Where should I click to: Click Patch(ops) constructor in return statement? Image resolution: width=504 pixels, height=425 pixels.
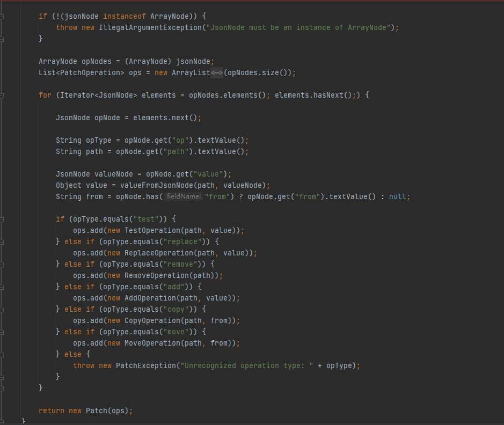(x=107, y=411)
